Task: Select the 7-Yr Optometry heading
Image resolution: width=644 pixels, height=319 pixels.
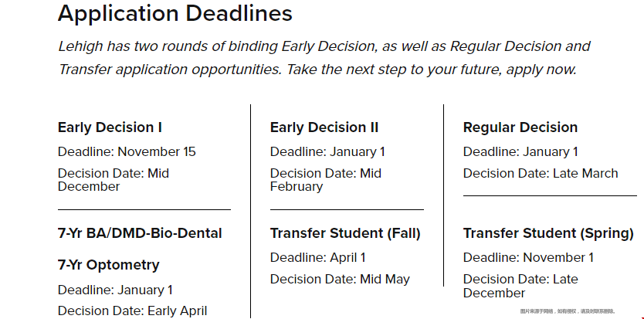Action: click(108, 265)
